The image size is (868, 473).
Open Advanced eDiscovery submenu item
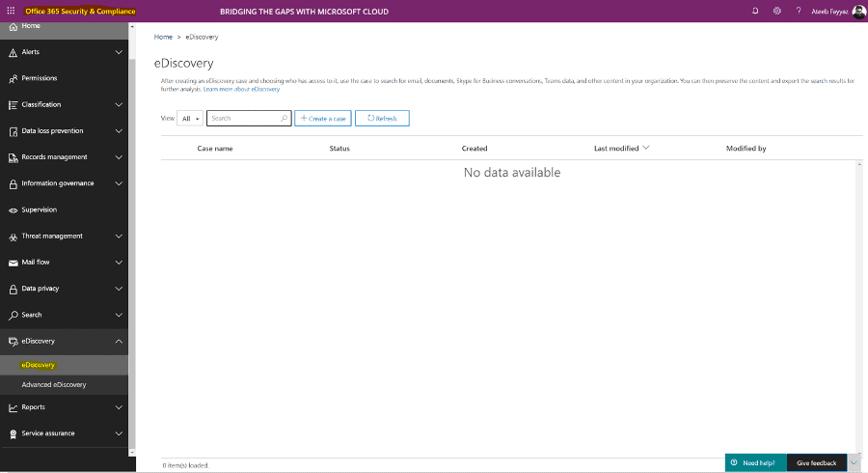click(x=65, y=385)
